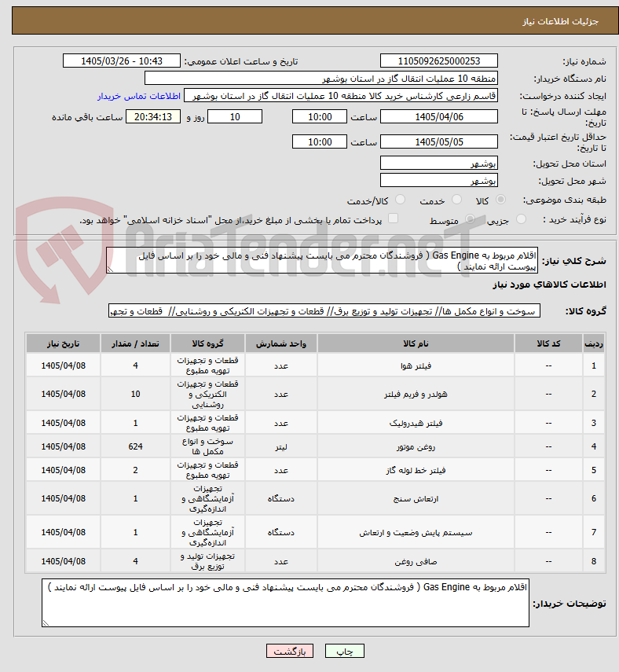Toggle the اسناد خزانه اسلامی payment checkbox

(x=393, y=218)
